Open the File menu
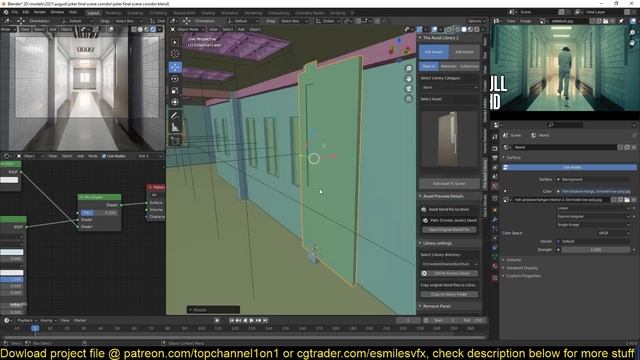This screenshot has height=360, width=640. 15,12
